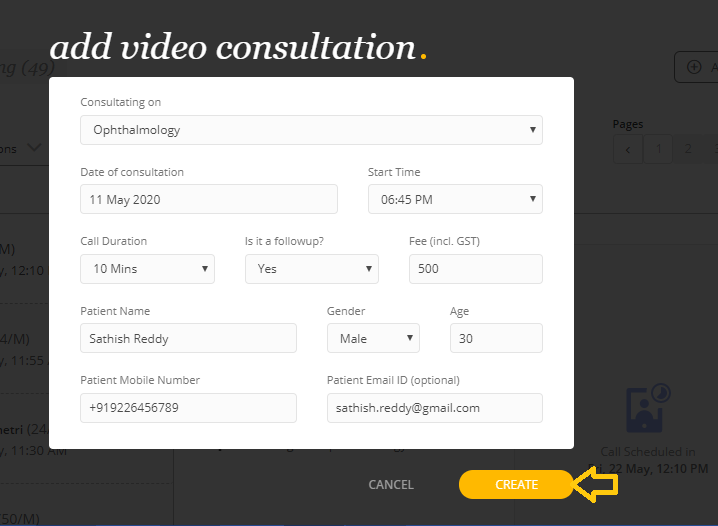Screen dimensions: 718x526
Task: Expand the Start Time dropdown
Action: tap(455, 199)
